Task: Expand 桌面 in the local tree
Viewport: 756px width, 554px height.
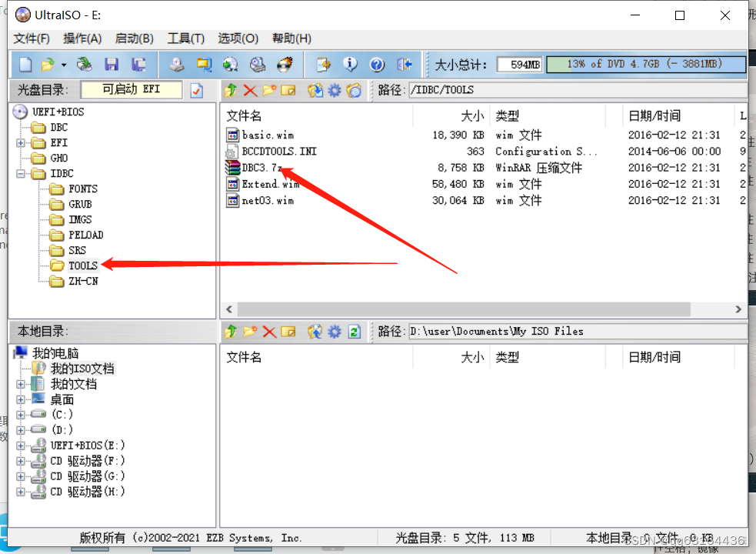Action: tap(20, 399)
